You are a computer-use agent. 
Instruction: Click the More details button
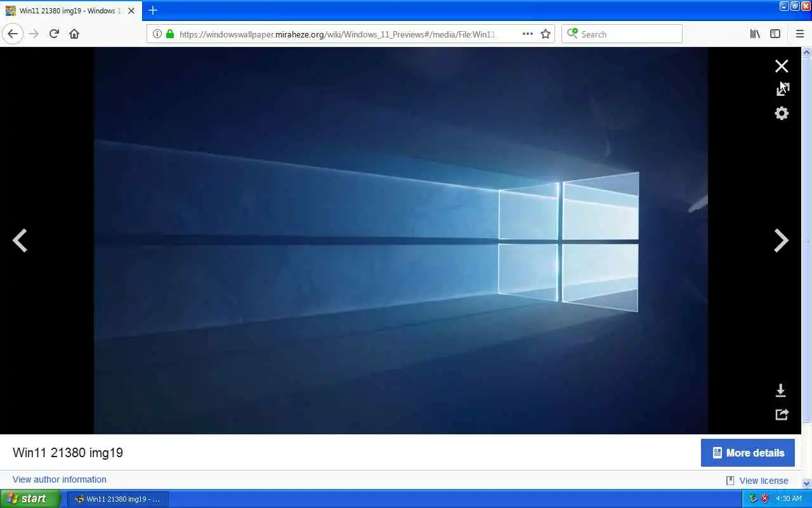click(x=748, y=453)
